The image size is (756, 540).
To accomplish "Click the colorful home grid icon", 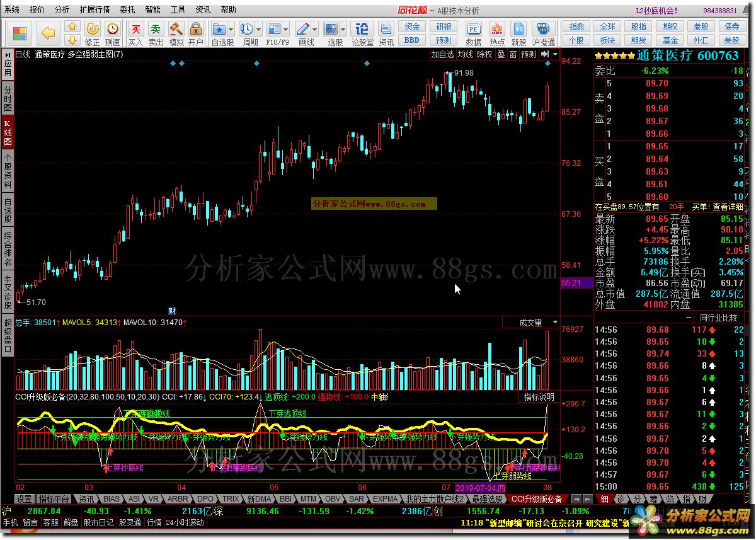I will 20,32.
